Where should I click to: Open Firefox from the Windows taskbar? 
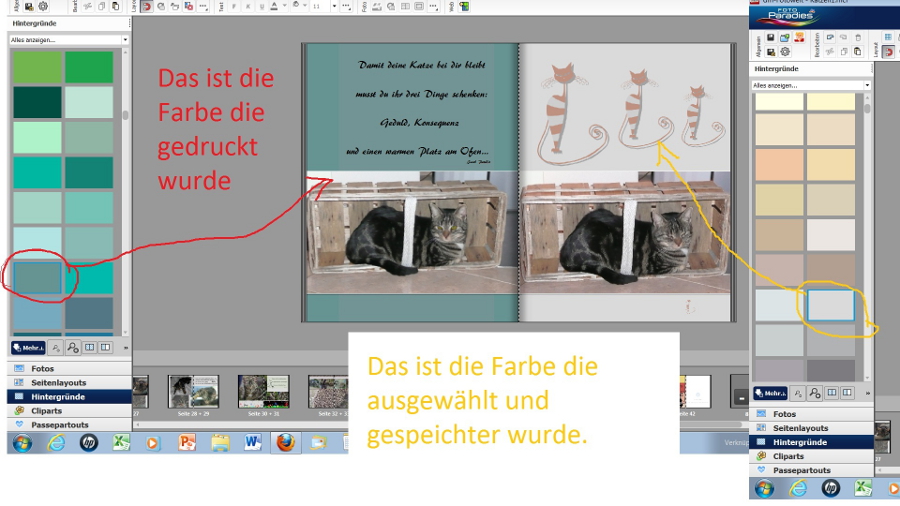(x=286, y=442)
